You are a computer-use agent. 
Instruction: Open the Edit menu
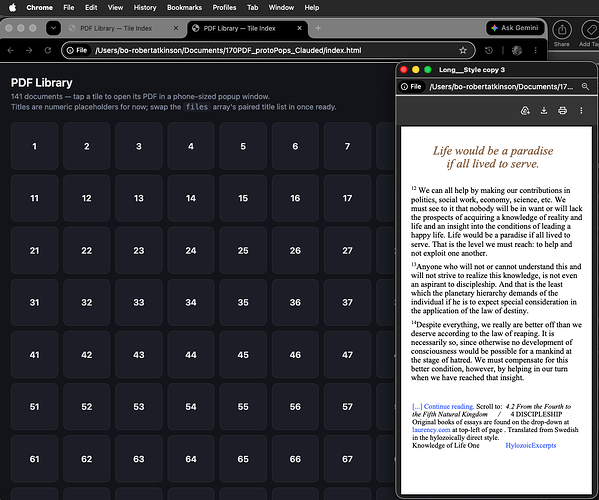tap(91, 7)
